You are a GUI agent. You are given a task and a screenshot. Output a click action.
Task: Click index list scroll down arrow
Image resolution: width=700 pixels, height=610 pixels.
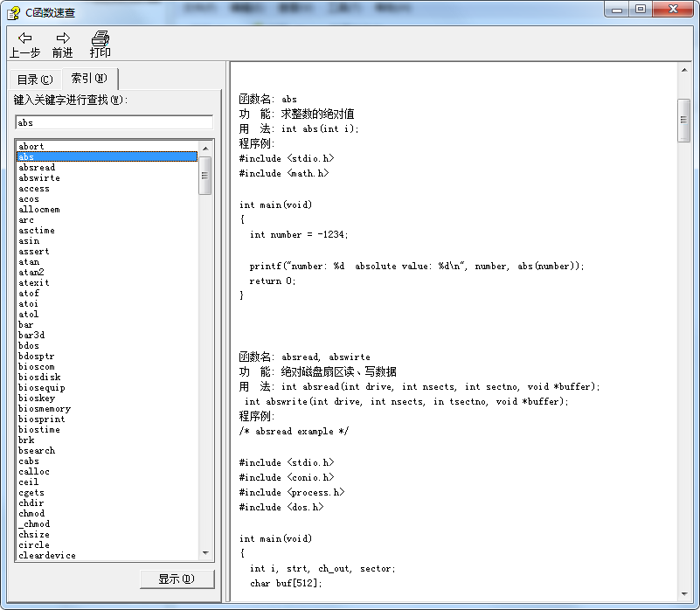[205, 553]
